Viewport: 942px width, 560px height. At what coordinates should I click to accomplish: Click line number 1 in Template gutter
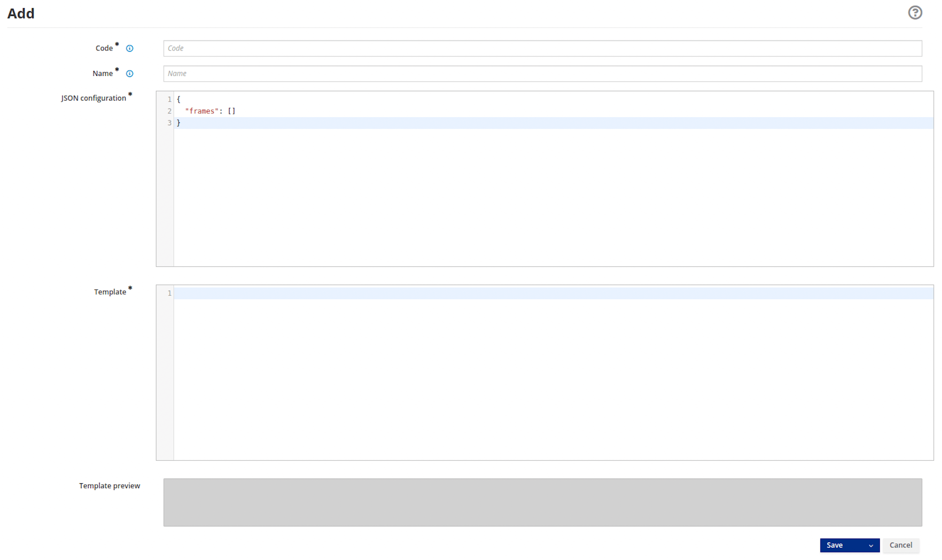pos(169,293)
